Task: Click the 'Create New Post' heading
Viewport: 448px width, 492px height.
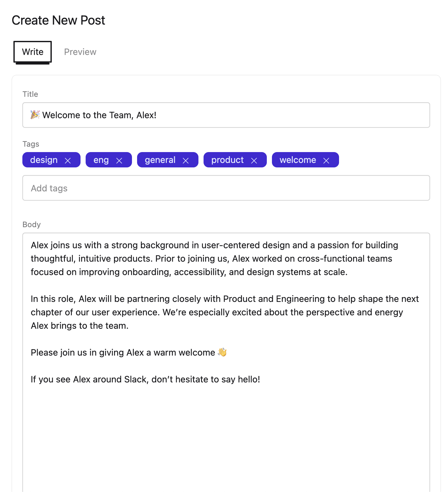Action: click(x=58, y=20)
